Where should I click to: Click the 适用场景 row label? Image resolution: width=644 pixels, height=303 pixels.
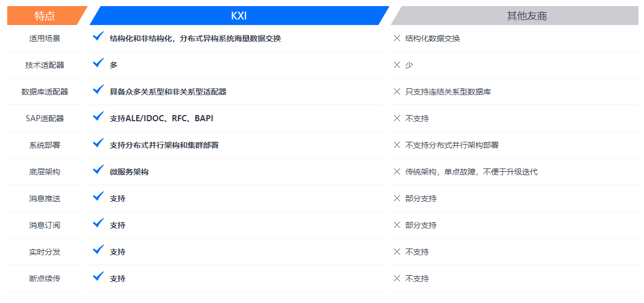pos(45,39)
